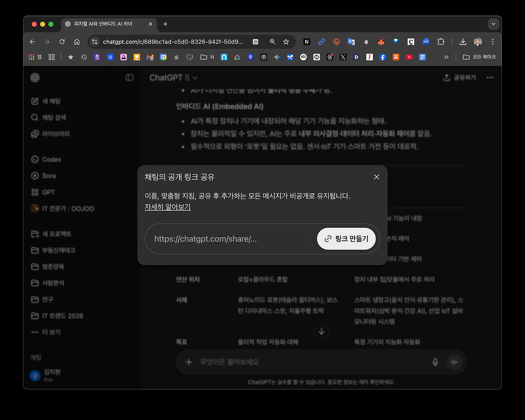Open the Extensions puzzle menu

click(x=441, y=42)
